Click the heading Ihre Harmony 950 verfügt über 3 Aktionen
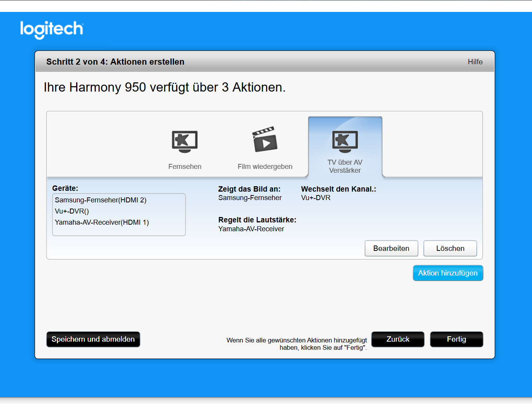The width and height of the screenshot is (532, 404). pos(165,87)
